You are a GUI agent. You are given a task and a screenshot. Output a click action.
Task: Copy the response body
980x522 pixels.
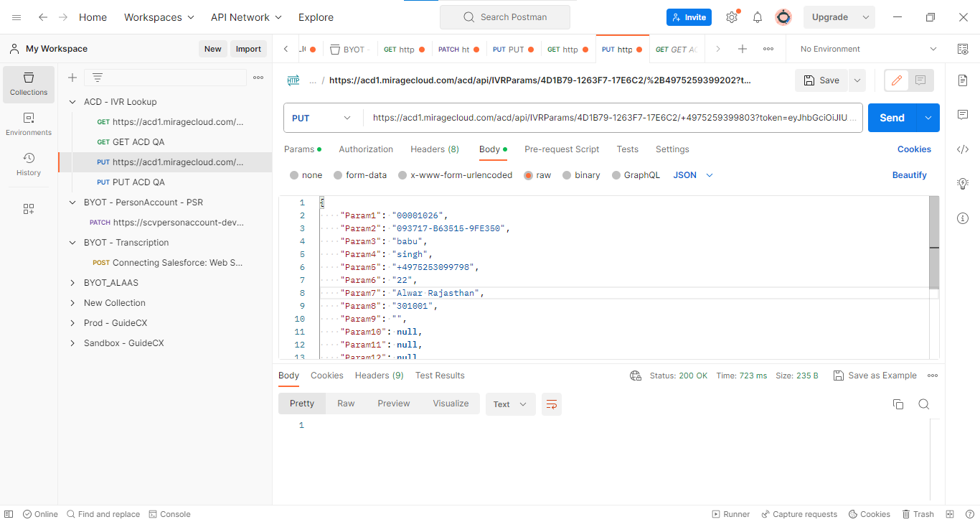coord(898,404)
